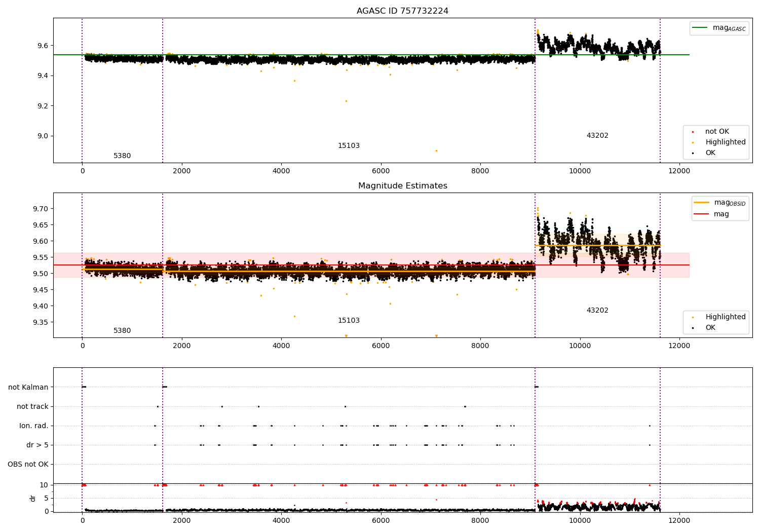760x532 pixels.
Task: Click the rotated "dr" axis label
Action: click(x=33, y=498)
